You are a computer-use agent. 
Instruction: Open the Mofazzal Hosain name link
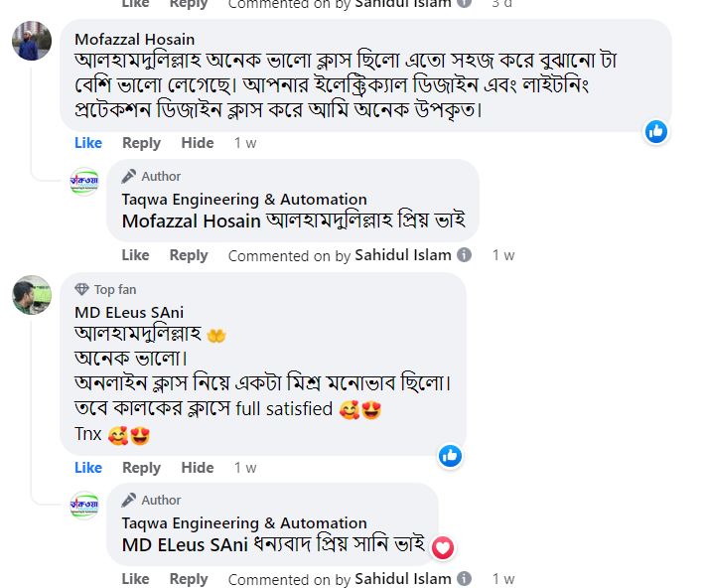(x=135, y=40)
